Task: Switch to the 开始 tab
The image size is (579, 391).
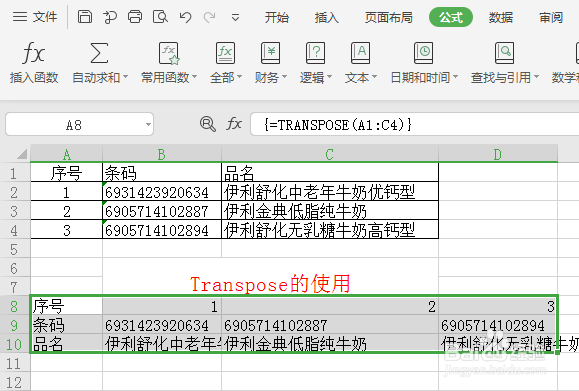Action: tap(277, 17)
